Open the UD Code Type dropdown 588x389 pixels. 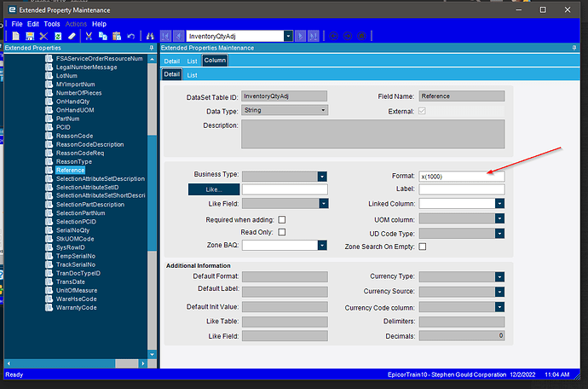[x=499, y=234]
